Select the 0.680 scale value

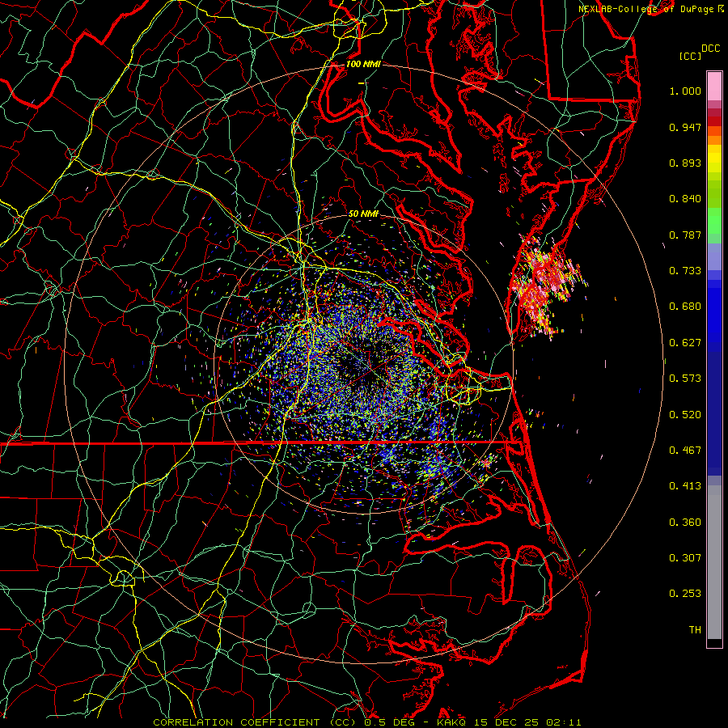click(x=685, y=307)
